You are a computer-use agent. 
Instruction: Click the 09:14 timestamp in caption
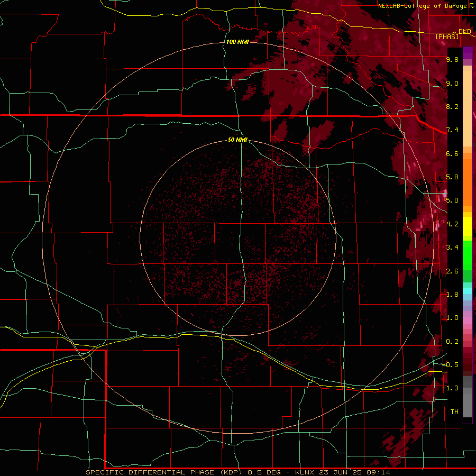pos(378,472)
